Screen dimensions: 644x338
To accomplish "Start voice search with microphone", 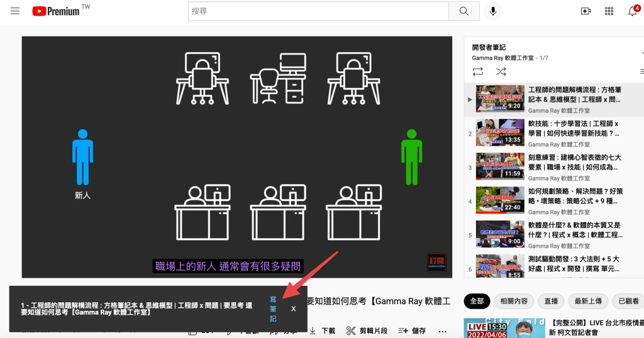I will pos(493,11).
